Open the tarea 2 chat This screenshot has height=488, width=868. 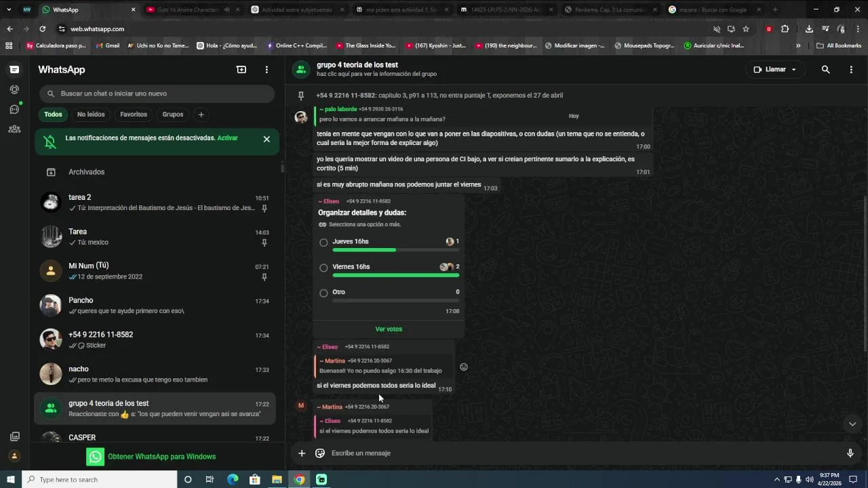tap(156, 202)
